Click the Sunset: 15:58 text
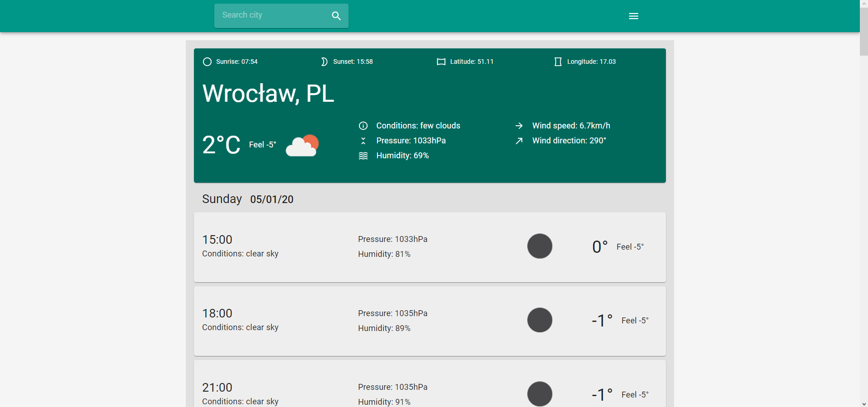 click(x=353, y=62)
